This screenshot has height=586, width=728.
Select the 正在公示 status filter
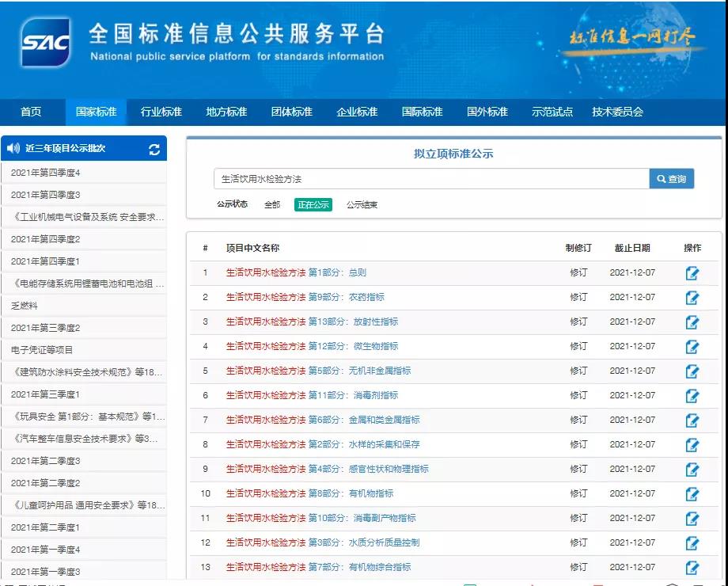(x=313, y=204)
